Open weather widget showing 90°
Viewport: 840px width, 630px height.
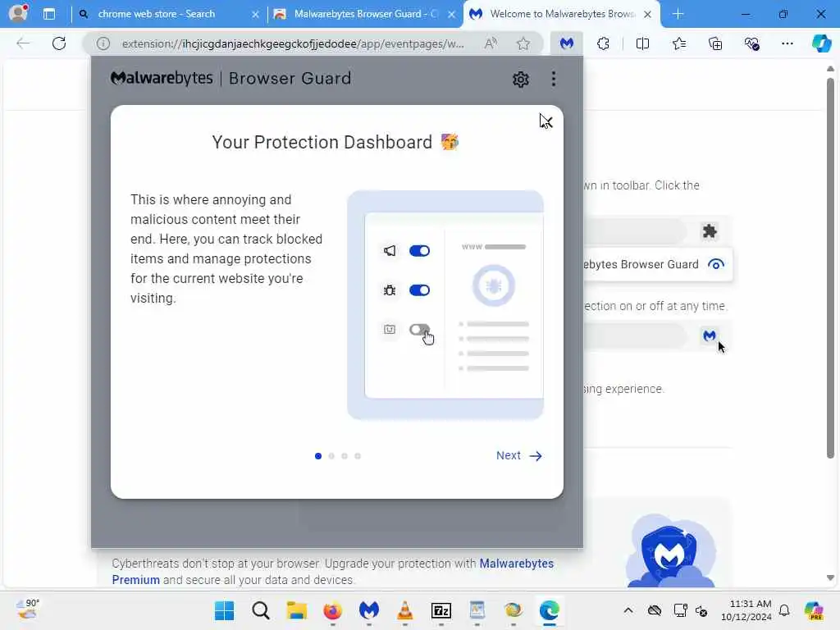(x=27, y=609)
